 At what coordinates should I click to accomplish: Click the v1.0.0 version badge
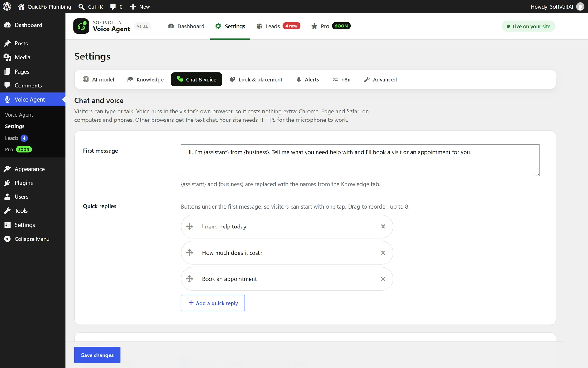(142, 26)
